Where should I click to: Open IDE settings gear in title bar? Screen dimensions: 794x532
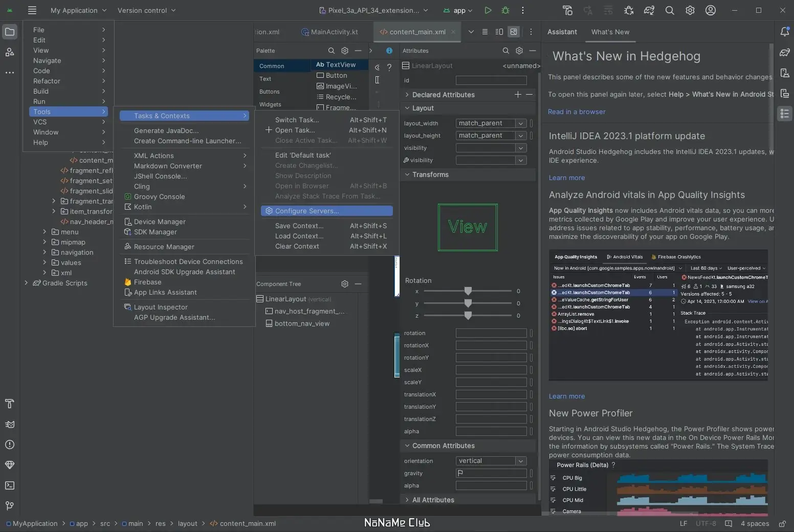pyautogui.click(x=690, y=10)
